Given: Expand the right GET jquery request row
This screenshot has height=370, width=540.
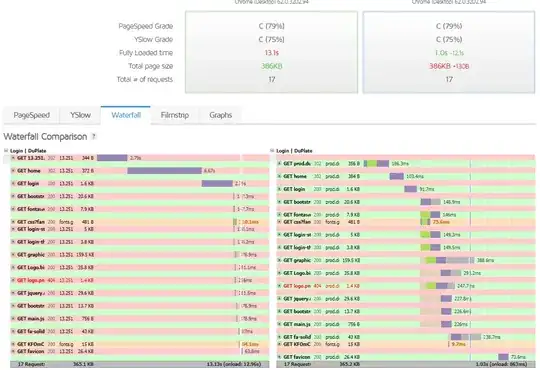Looking at the screenshot, I should click(x=279, y=299).
